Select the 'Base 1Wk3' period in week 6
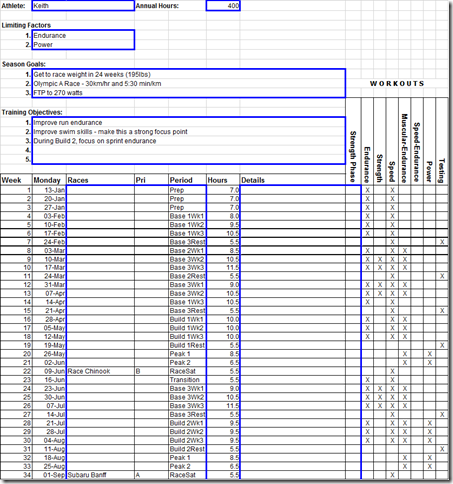This screenshot has width=453, height=484. (x=187, y=233)
